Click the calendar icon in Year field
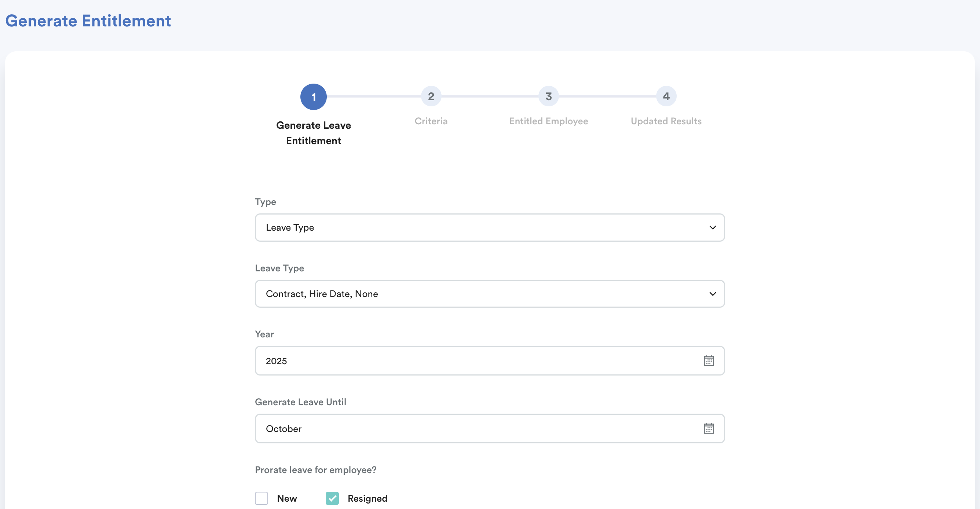The width and height of the screenshot is (980, 509). 708,360
